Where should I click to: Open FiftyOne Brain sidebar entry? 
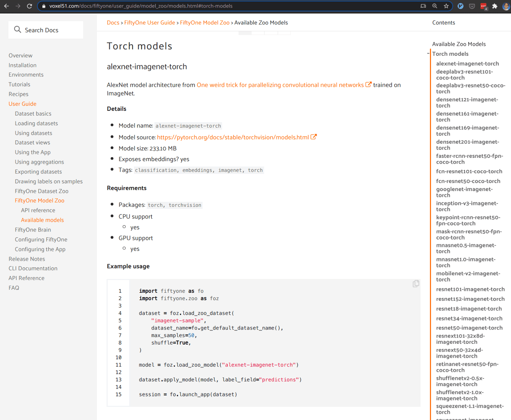pos(33,230)
